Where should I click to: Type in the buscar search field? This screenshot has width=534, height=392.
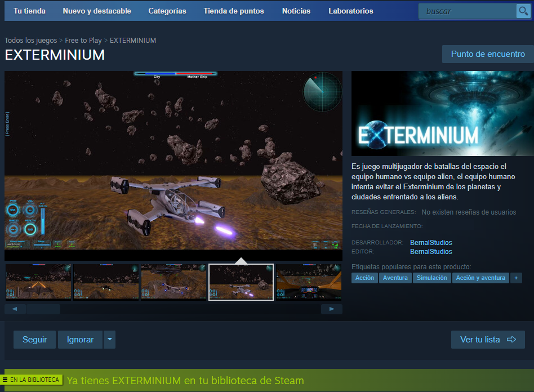tap(468, 11)
